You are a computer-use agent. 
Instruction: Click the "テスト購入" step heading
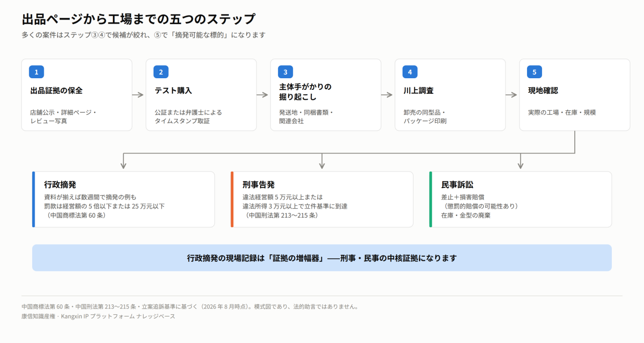pos(173,91)
